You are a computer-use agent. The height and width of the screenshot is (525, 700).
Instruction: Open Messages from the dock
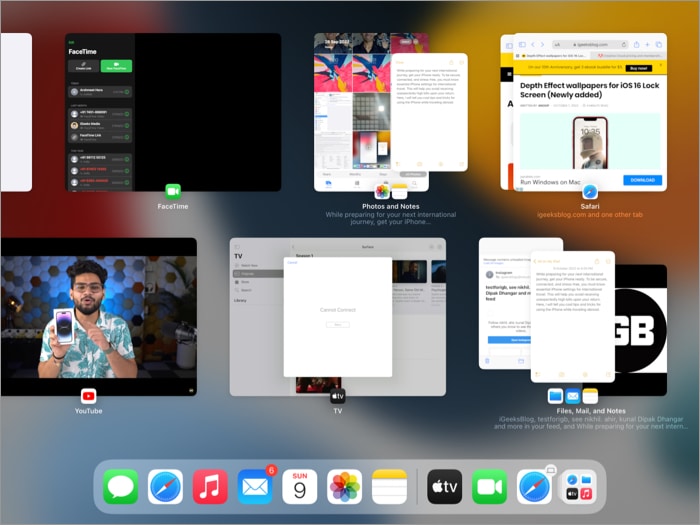point(121,487)
